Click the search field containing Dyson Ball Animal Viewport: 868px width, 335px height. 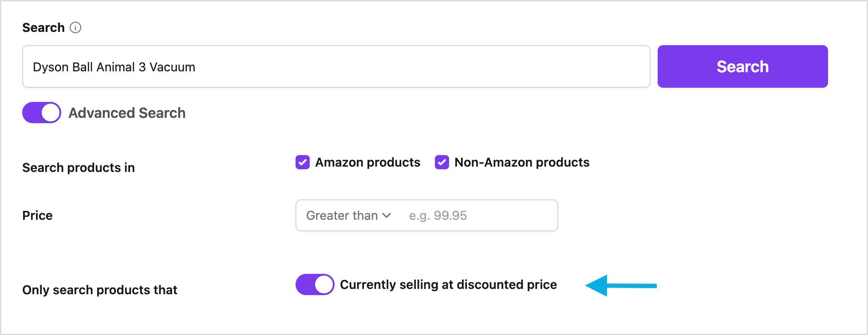(336, 66)
